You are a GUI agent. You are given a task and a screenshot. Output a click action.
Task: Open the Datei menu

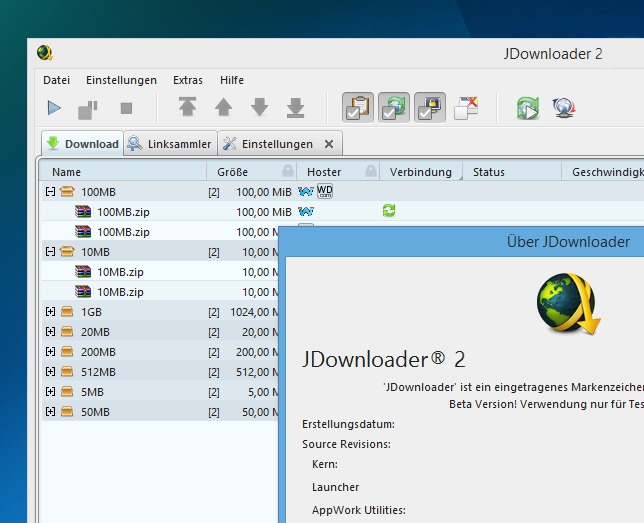57,80
